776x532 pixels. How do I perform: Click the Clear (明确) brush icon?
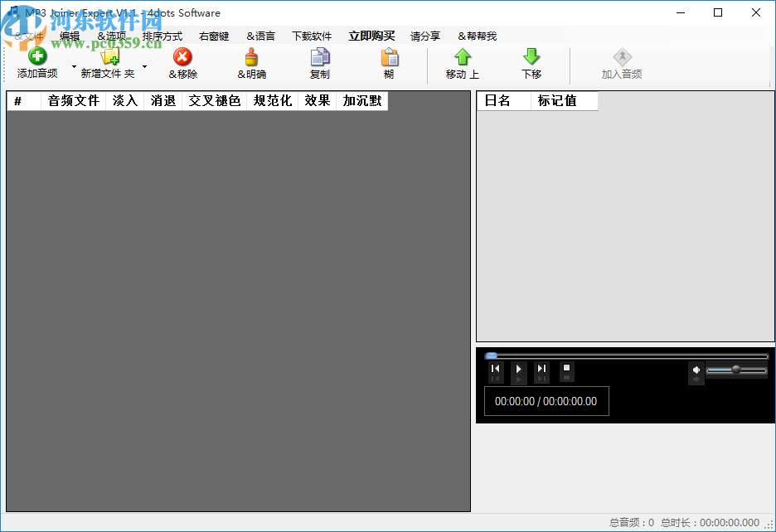250,58
